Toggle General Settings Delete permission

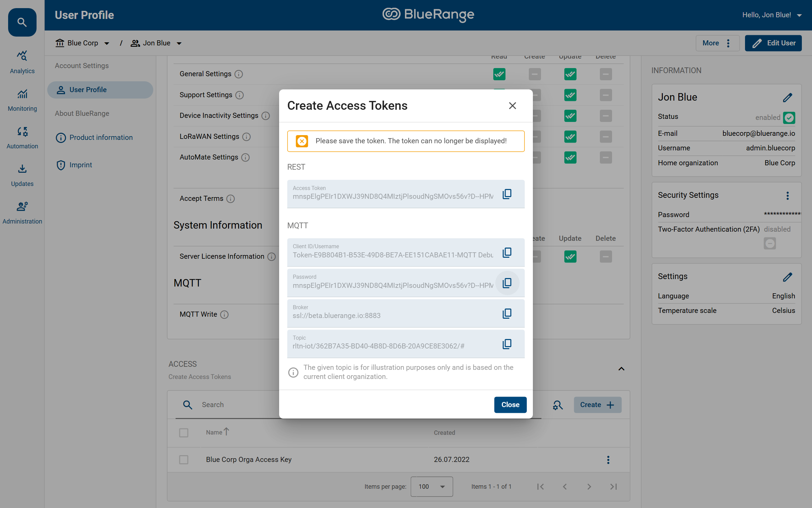coord(606,74)
